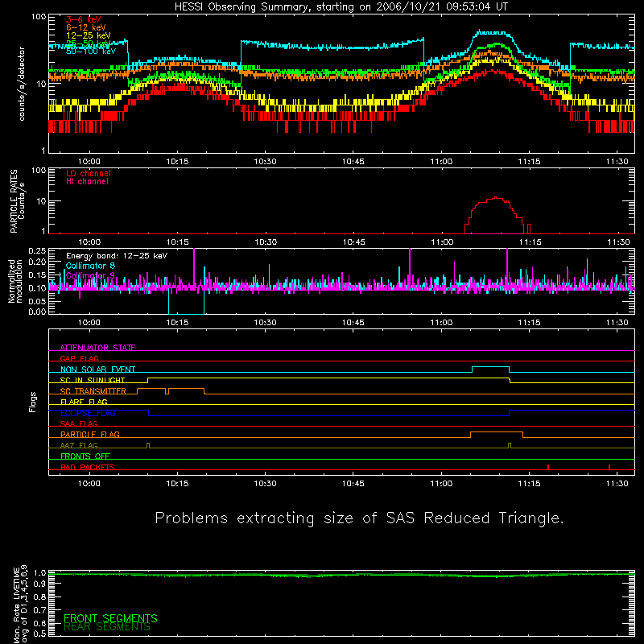This screenshot has width=644, height=644.
Task: Click the HESSI Observing Summary title text
Action: point(341,7)
